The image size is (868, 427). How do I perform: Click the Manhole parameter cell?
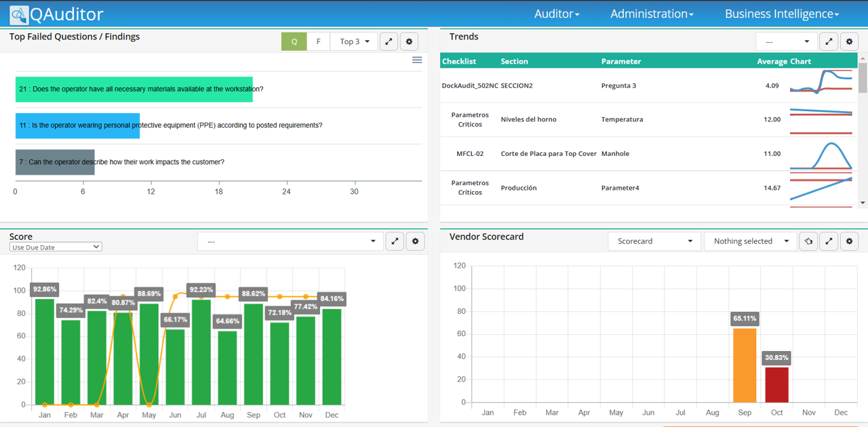pyautogui.click(x=615, y=154)
